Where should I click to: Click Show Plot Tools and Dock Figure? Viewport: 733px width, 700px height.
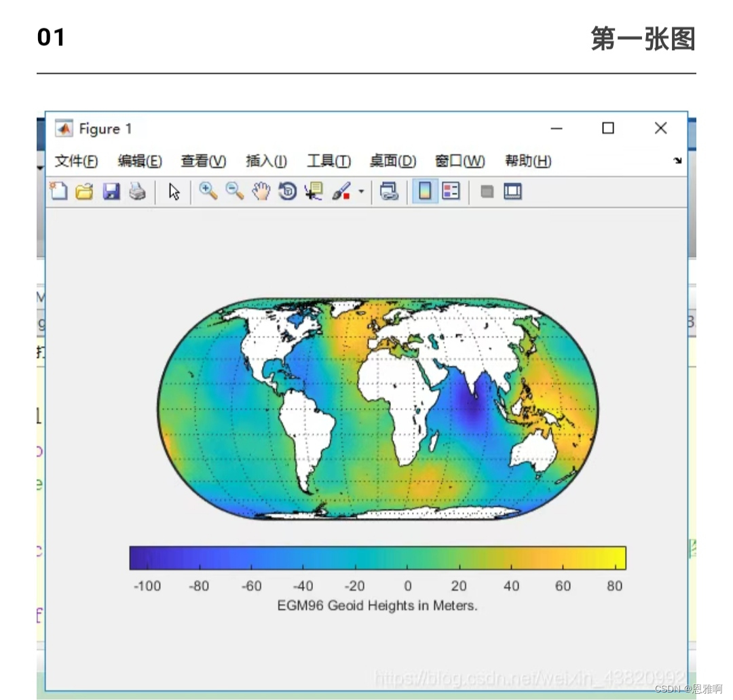(x=513, y=191)
